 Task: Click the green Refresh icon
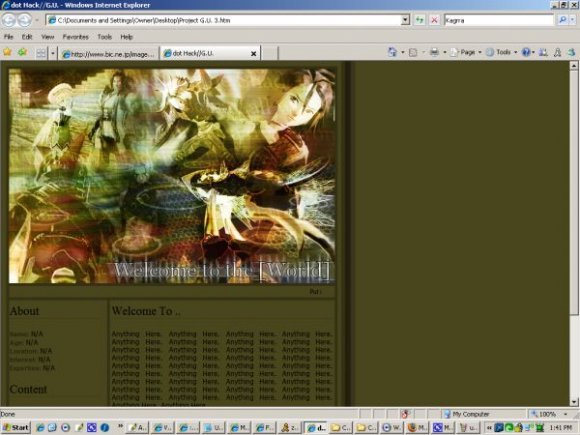point(419,20)
